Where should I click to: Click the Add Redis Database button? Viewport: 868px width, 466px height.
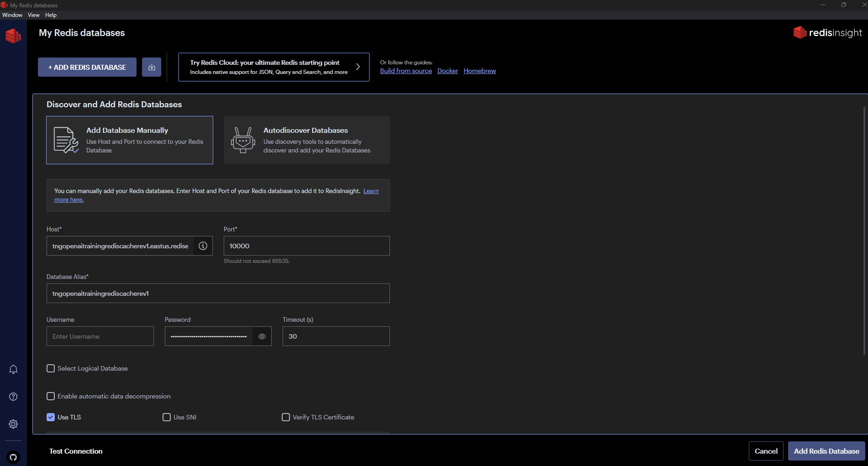click(826, 451)
